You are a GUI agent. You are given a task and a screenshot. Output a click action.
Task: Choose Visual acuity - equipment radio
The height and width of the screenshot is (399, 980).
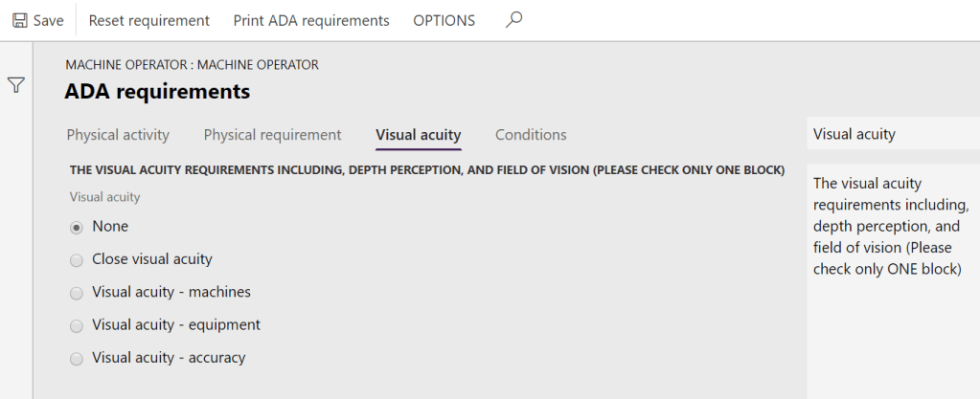tap(77, 326)
